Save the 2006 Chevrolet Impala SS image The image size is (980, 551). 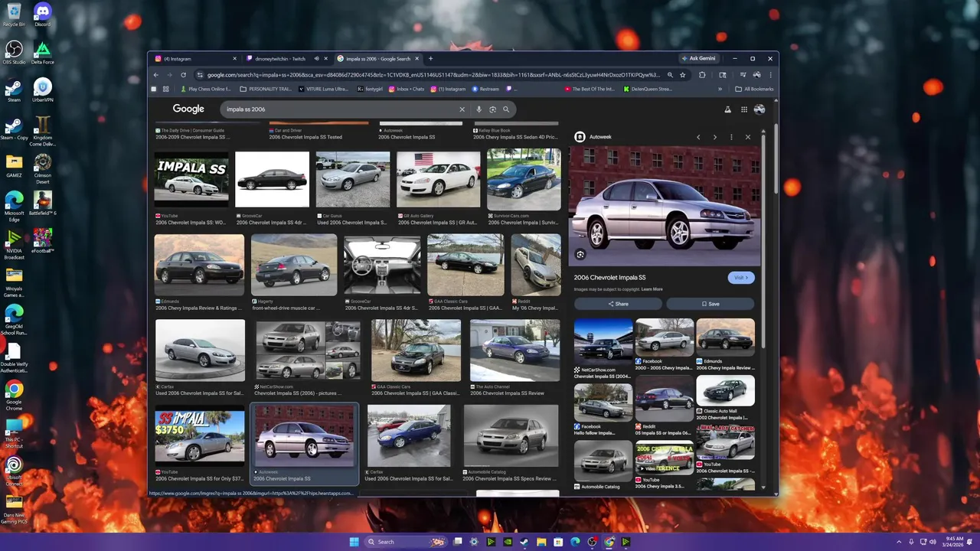pyautogui.click(x=710, y=304)
